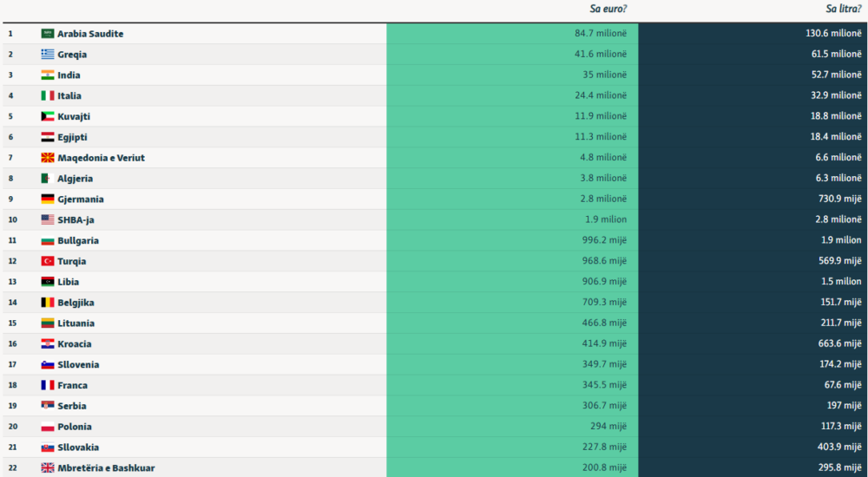Click the Turkey flag icon
The width and height of the screenshot is (868, 477).
(48, 261)
